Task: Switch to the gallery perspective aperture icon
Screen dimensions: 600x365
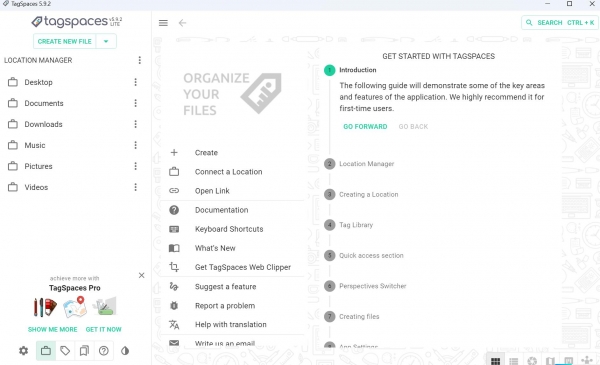Action: (x=532, y=361)
